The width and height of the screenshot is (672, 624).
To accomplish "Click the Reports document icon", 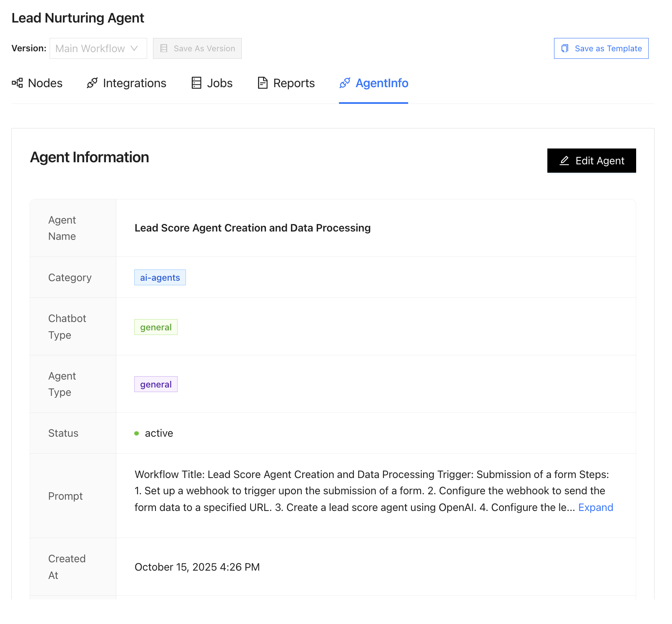I will pyautogui.click(x=263, y=83).
